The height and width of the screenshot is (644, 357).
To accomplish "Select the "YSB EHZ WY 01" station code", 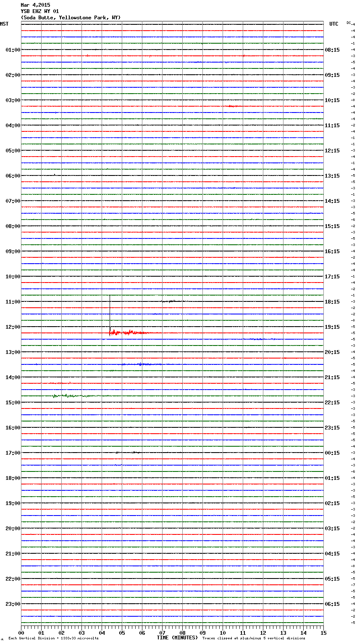I will (39, 11).
